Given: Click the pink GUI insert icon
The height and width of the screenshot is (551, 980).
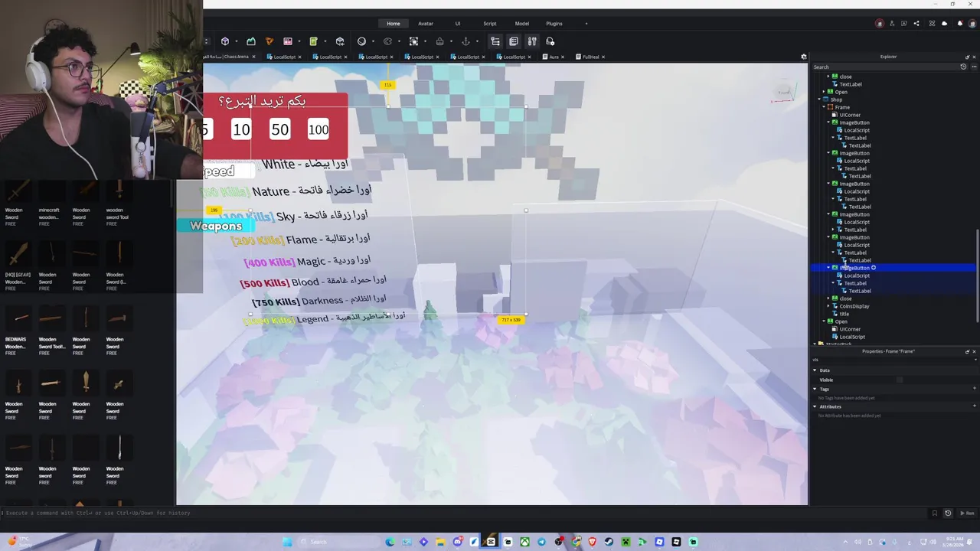Looking at the screenshot, I should coord(288,41).
